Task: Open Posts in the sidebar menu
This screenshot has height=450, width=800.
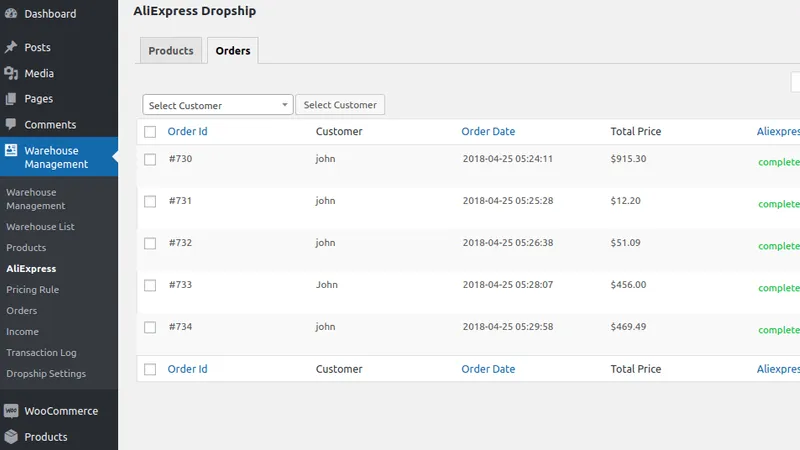Action: pyautogui.click(x=37, y=47)
